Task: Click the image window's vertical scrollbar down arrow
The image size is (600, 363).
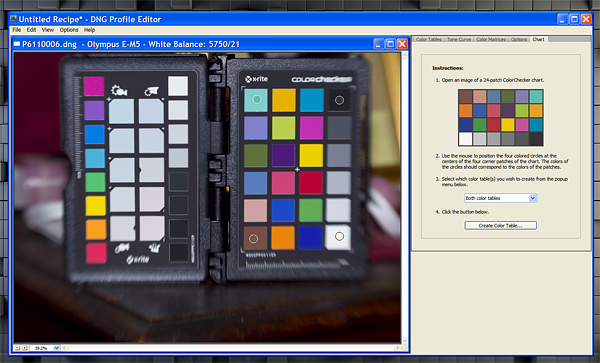Action: tap(404, 340)
